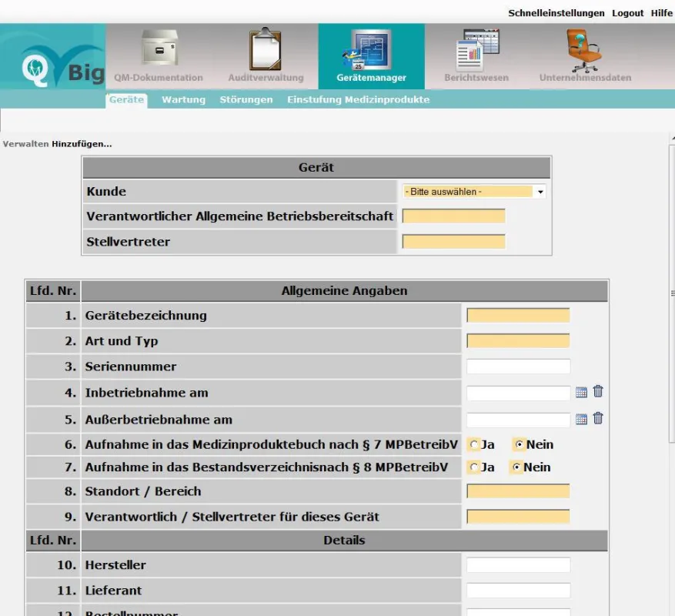This screenshot has width=675, height=616.
Task: Click into the Gerätebezeichnung field
Action: click(x=518, y=316)
